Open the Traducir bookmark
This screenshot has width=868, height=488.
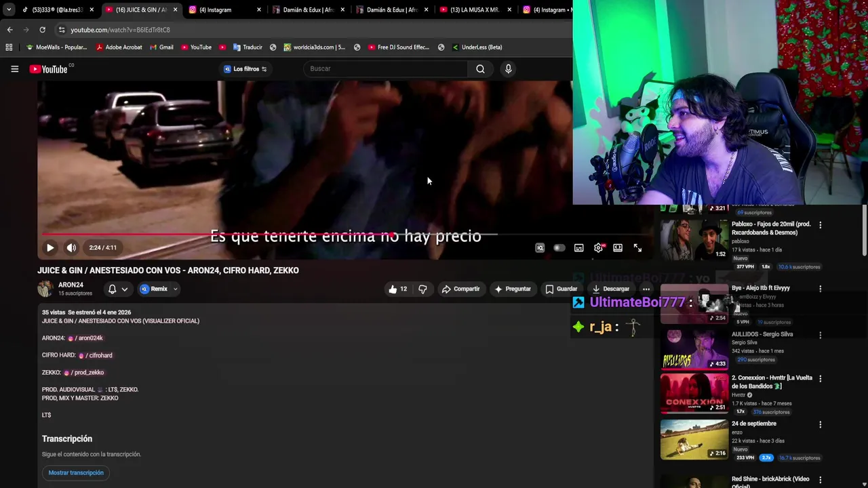pos(248,47)
